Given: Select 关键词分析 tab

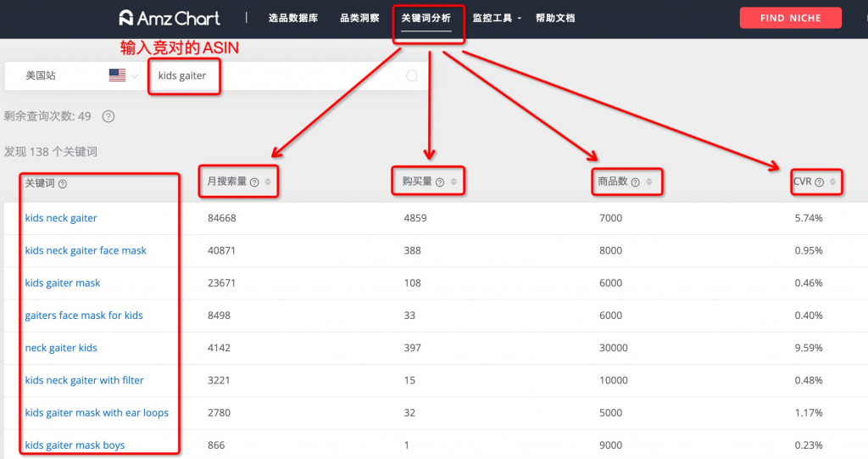Looking at the screenshot, I should tap(426, 19).
